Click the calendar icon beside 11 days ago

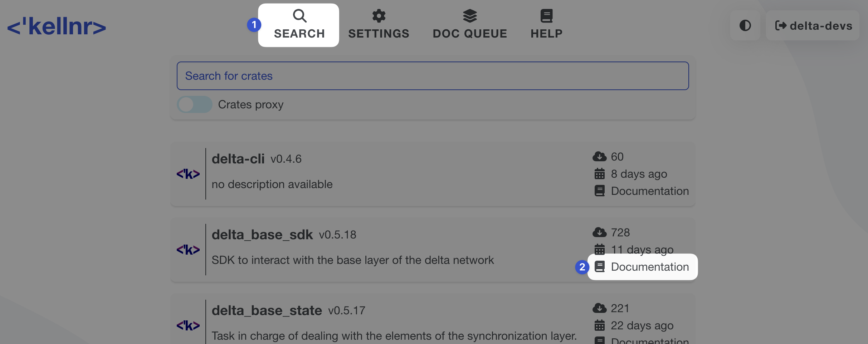tap(599, 249)
